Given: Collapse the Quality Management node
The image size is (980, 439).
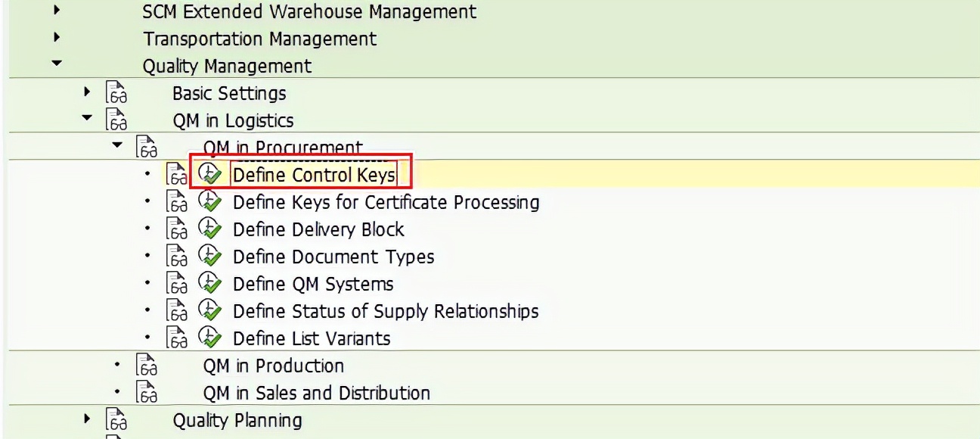Looking at the screenshot, I should [x=57, y=65].
